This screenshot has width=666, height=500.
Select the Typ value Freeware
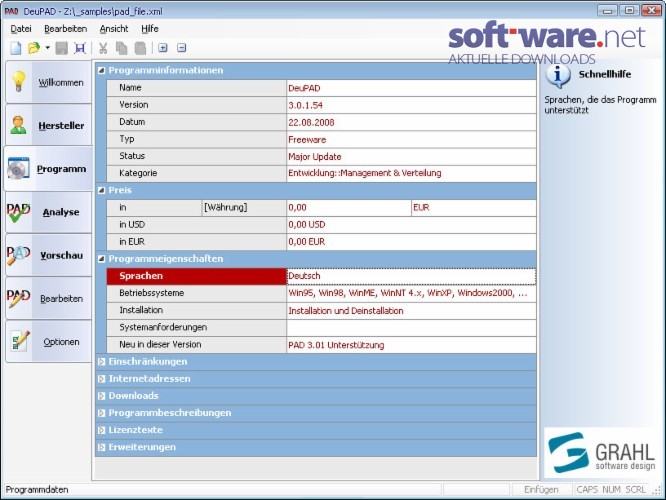click(411, 139)
